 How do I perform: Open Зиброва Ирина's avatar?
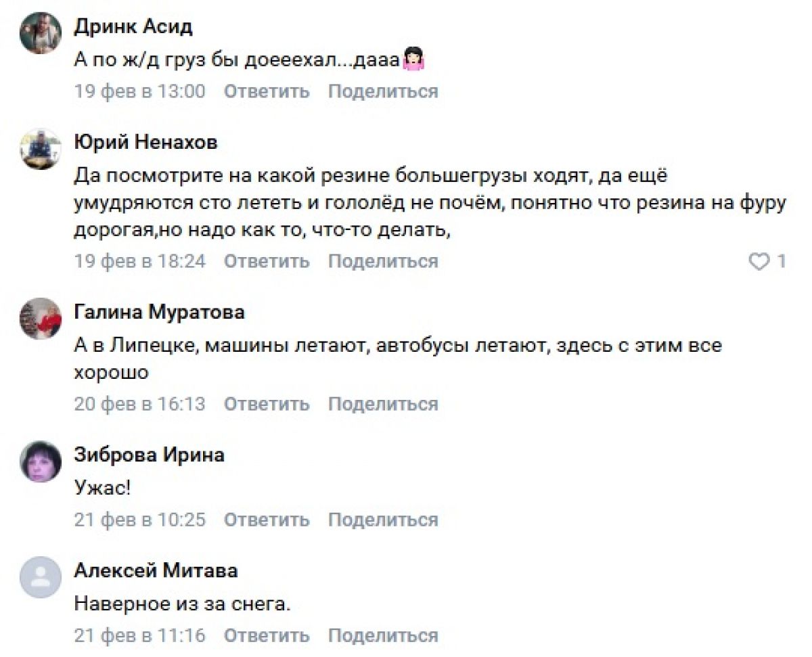[41, 461]
